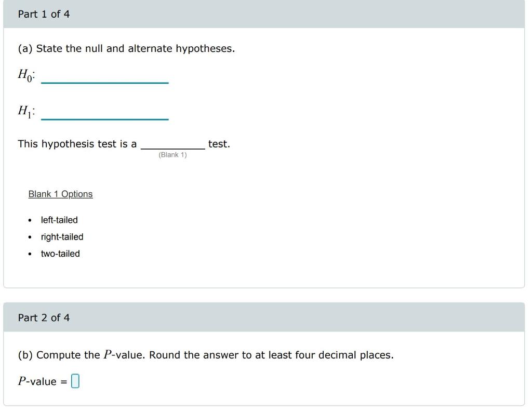Click the bullet beside two-tailed

point(30,254)
